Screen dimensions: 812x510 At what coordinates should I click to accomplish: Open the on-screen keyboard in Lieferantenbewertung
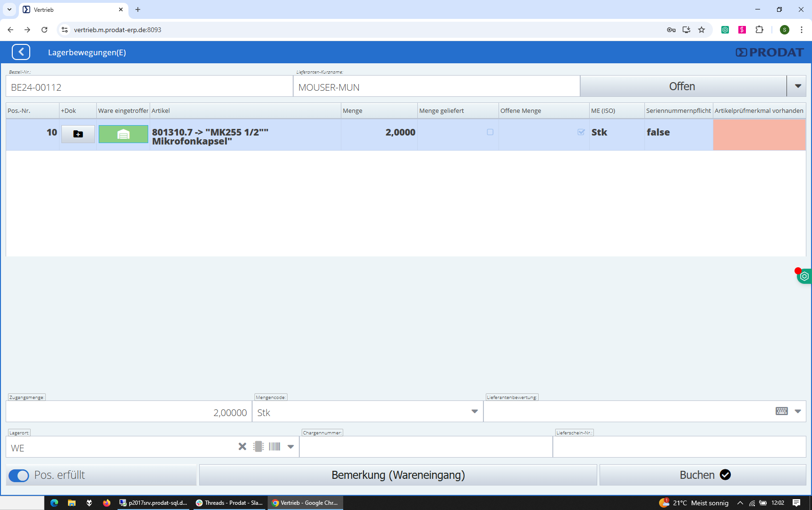pyautogui.click(x=781, y=411)
